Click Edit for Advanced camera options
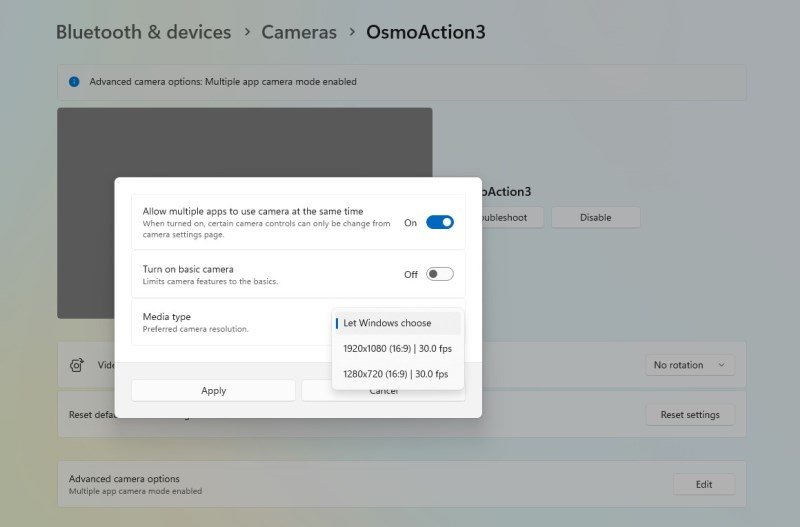Screen dimensions: 800x527 703,484
